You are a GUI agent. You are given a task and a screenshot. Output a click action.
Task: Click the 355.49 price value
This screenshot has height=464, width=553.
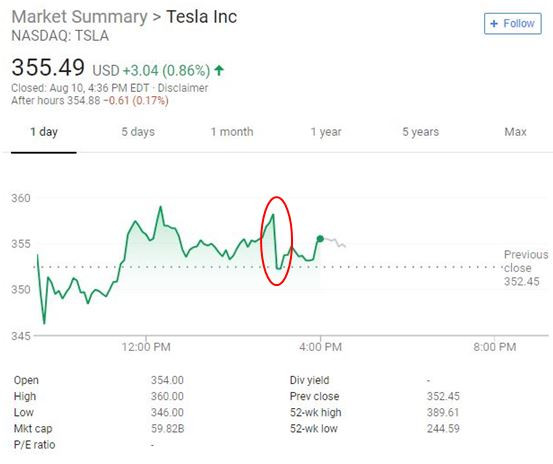(48, 67)
